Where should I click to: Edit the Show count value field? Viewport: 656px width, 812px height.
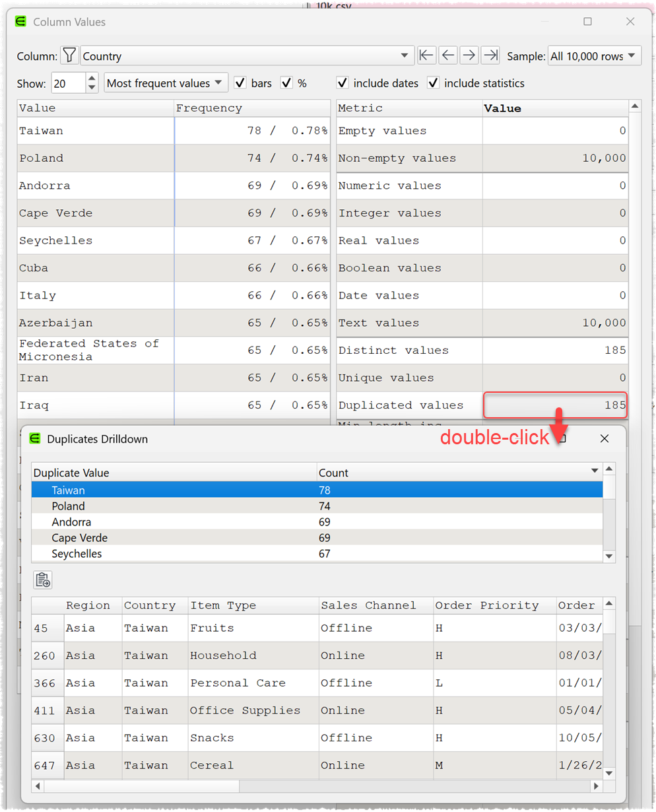pos(69,83)
